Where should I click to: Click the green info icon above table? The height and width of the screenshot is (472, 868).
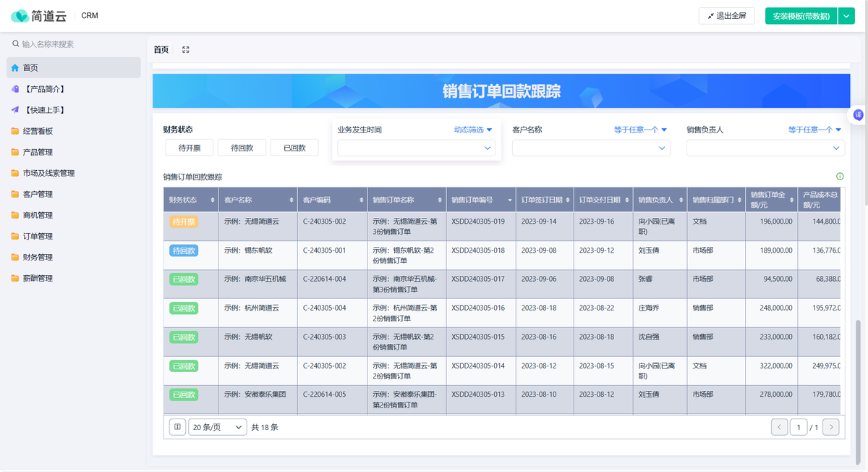[840, 176]
